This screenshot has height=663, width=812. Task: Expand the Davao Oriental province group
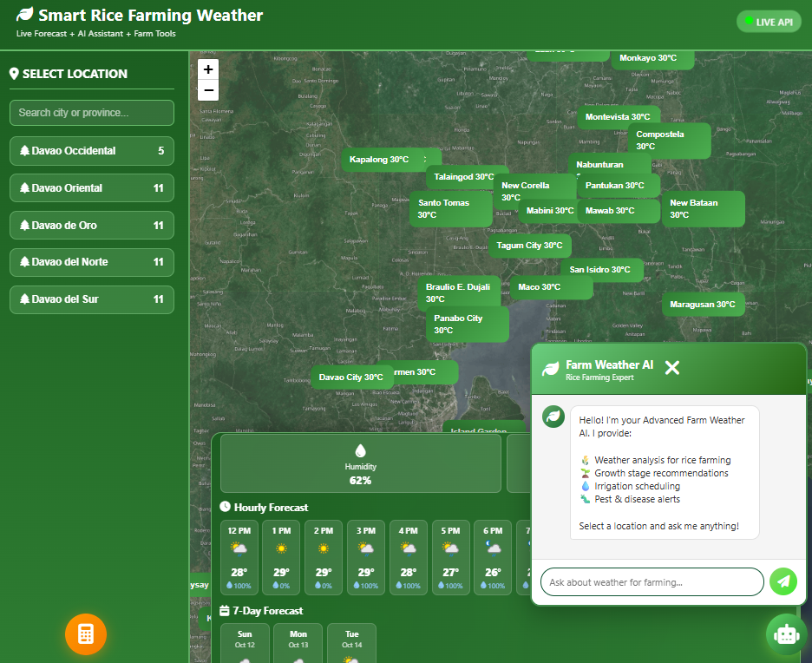tap(91, 188)
